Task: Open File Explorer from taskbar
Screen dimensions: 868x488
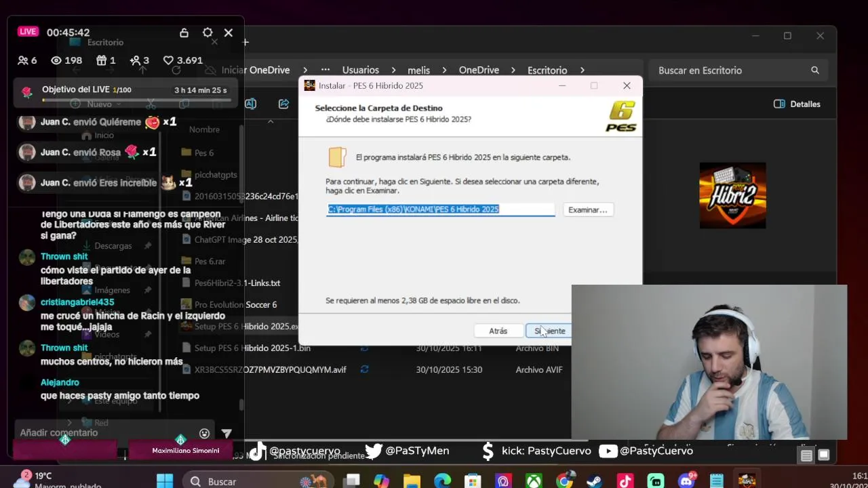Action: click(x=412, y=481)
